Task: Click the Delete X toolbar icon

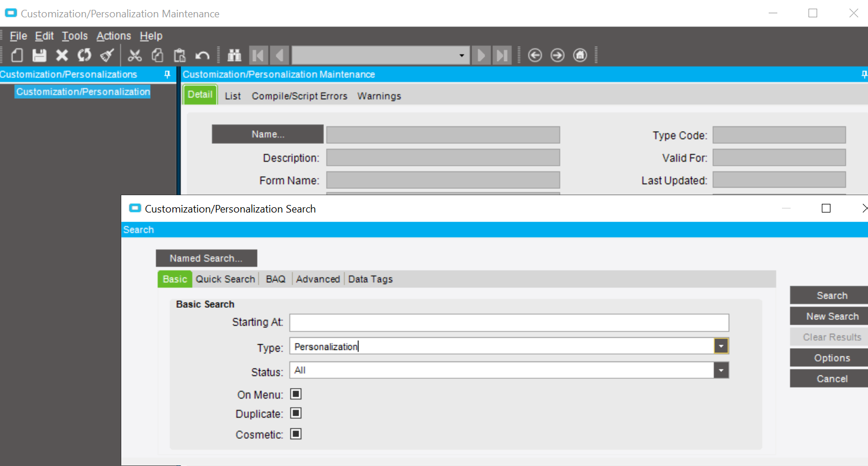Action: pyautogui.click(x=62, y=55)
